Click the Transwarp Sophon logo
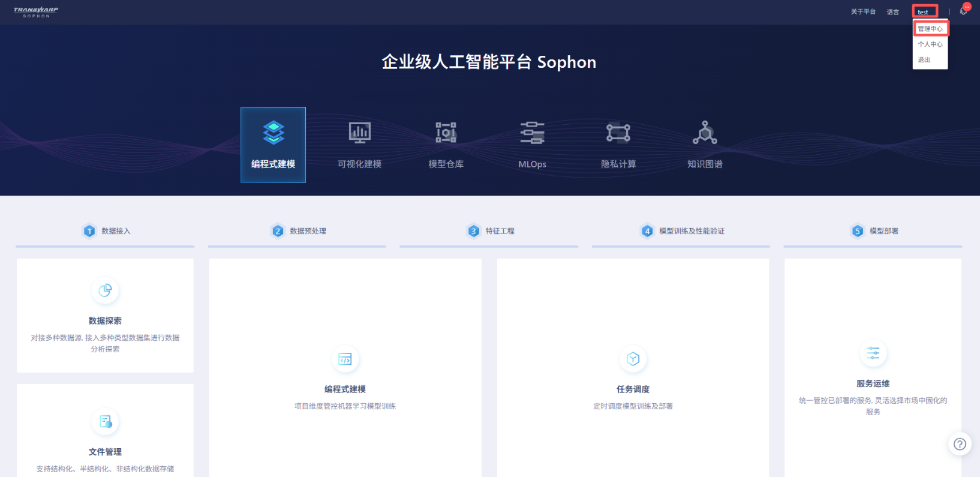 coord(36,12)
